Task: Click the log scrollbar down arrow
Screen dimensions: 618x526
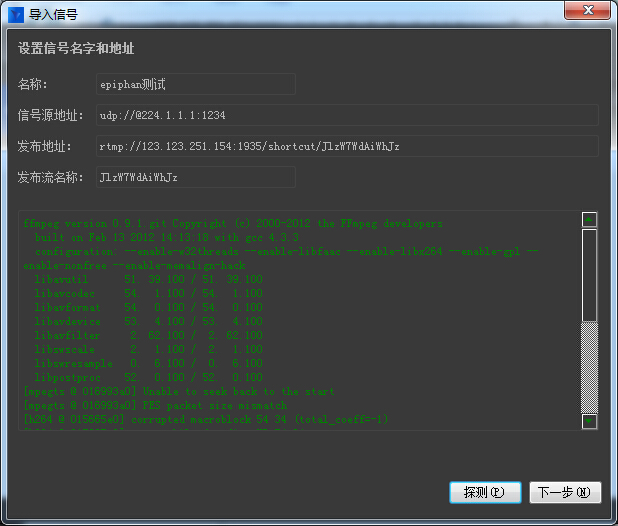Action: (589, 421)
